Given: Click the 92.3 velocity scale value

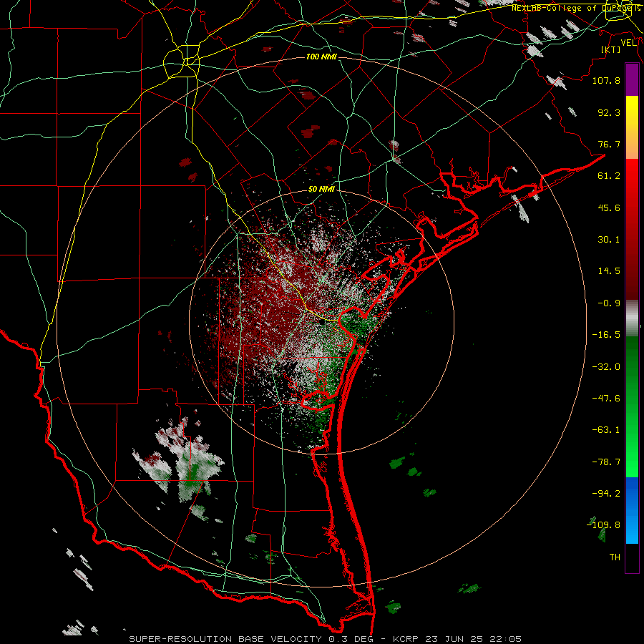Looking at the screenshot, I should coord(609,112).
